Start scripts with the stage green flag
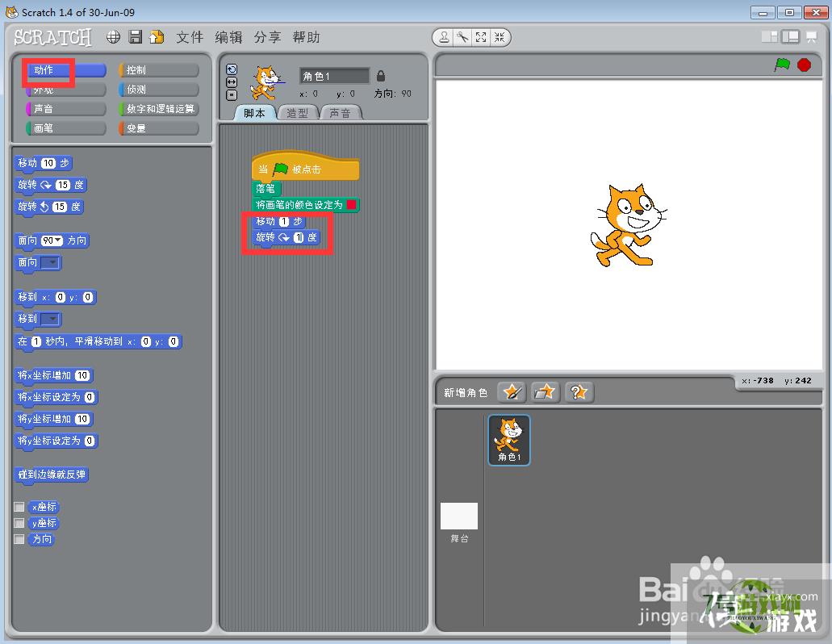The image size is (832, 644). click(782, 65)
